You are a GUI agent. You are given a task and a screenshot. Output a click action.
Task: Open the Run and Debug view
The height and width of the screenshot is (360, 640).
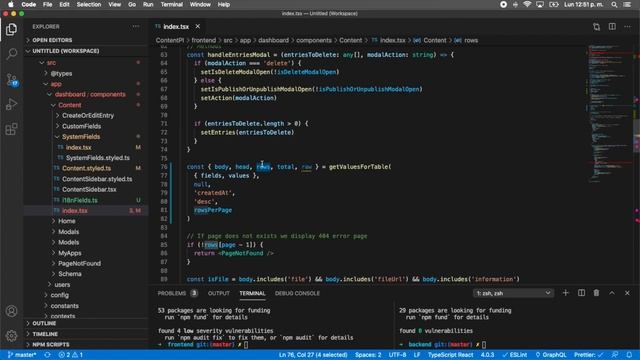pyautogui.click(x=11, y=104)
